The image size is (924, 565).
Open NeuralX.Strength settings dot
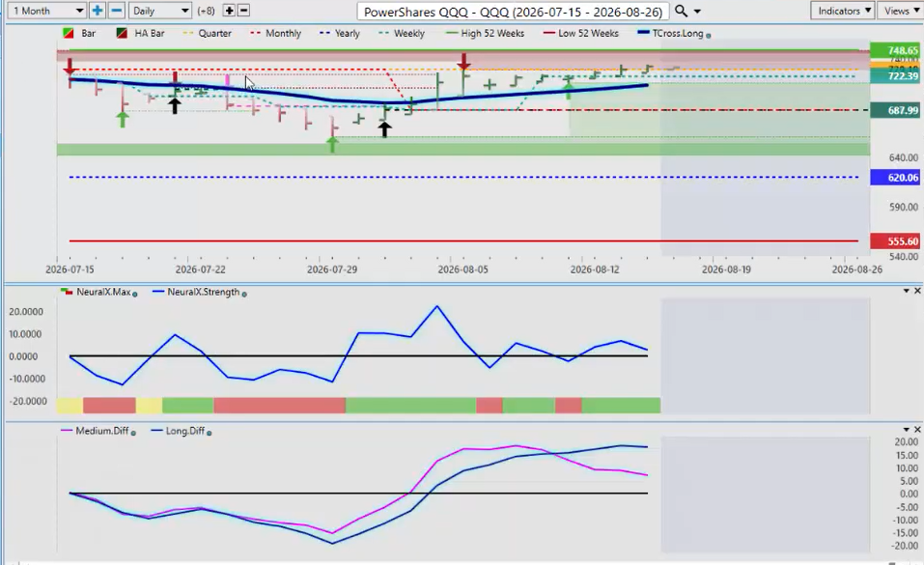point(244,294)
